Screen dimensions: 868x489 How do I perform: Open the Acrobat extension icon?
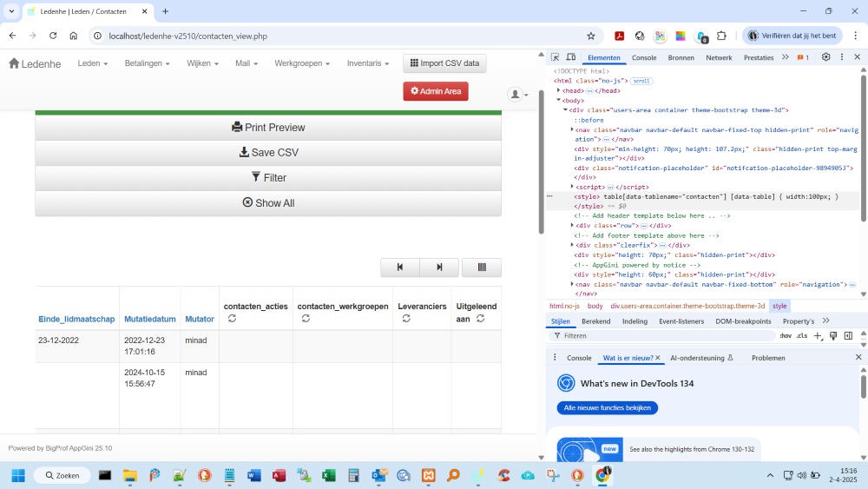point(620,36)
